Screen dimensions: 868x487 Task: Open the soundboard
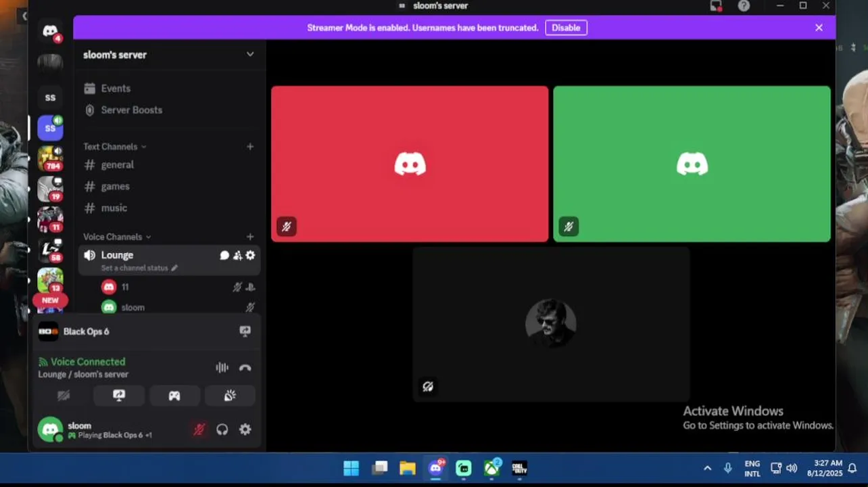[230, 396]
